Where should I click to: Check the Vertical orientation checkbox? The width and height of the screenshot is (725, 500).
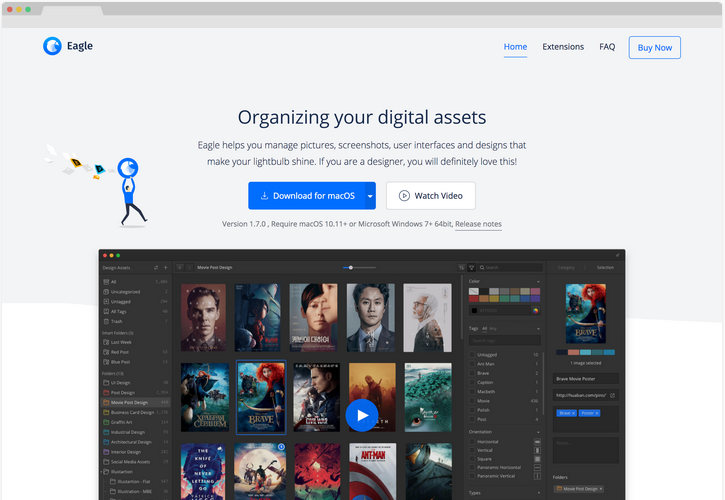point(472,450)
